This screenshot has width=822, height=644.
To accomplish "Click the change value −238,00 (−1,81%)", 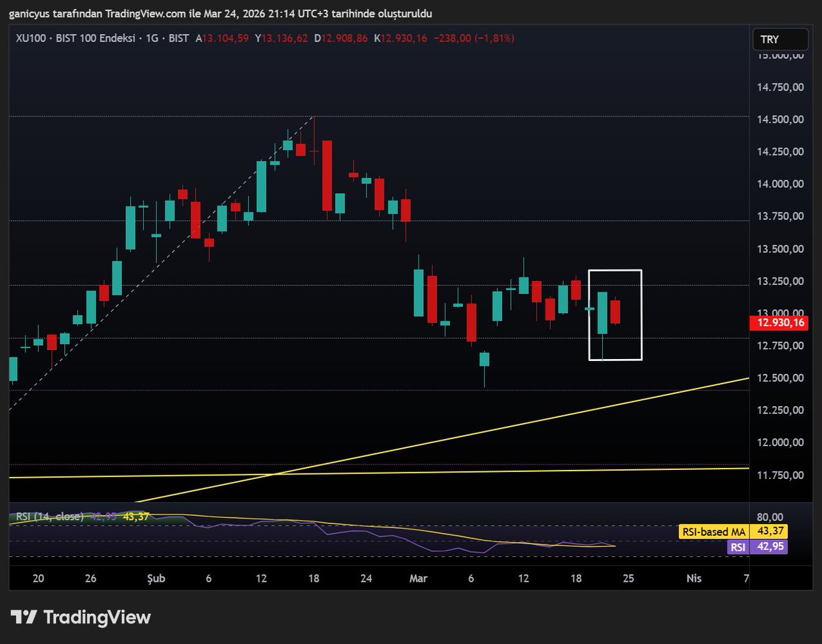I will pyautogui.click(x=474, y=39).
